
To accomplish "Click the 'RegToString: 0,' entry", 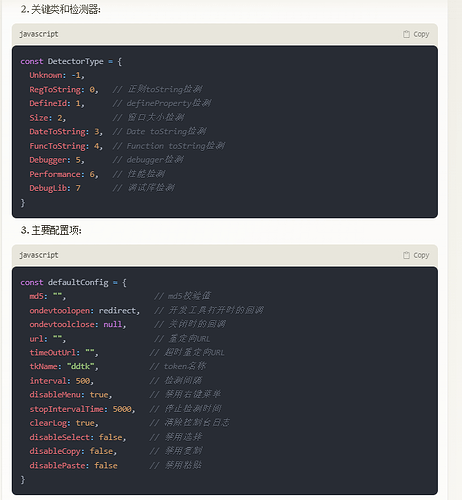I will pos(64,90).
